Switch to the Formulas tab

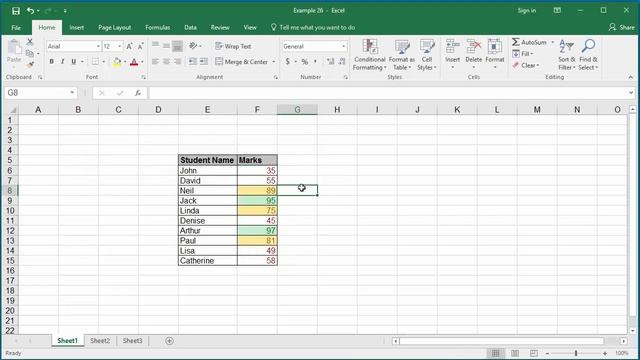158,27
